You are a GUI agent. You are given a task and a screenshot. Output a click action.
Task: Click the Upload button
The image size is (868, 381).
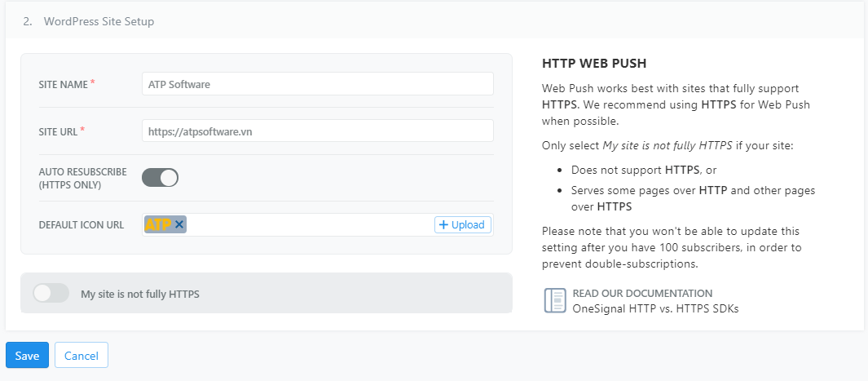(463, 224)
